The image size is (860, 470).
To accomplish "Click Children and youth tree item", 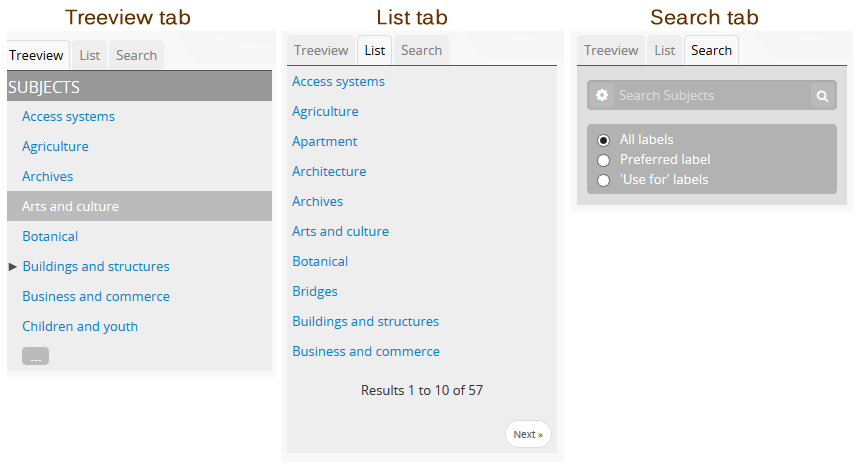I will (x=80, y=327).
